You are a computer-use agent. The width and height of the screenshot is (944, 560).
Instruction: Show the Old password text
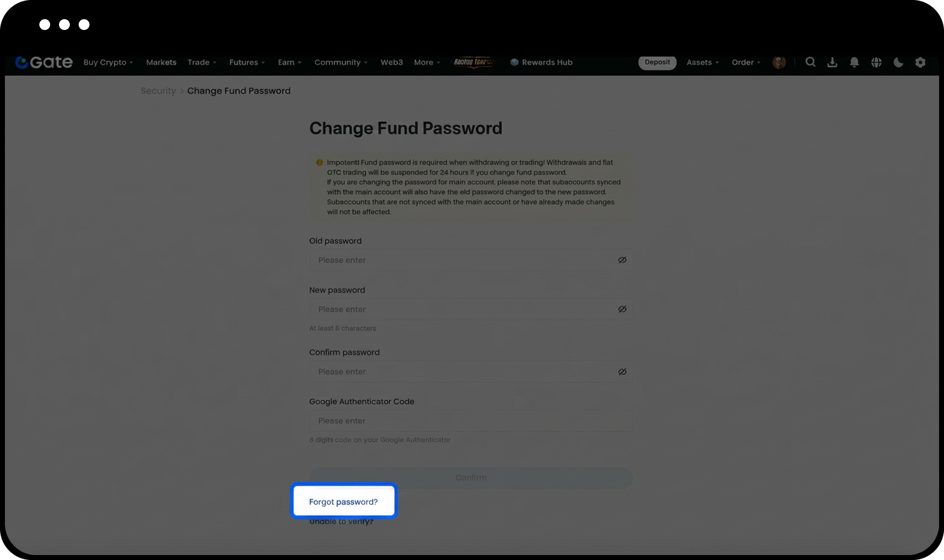tap(622, 260)
